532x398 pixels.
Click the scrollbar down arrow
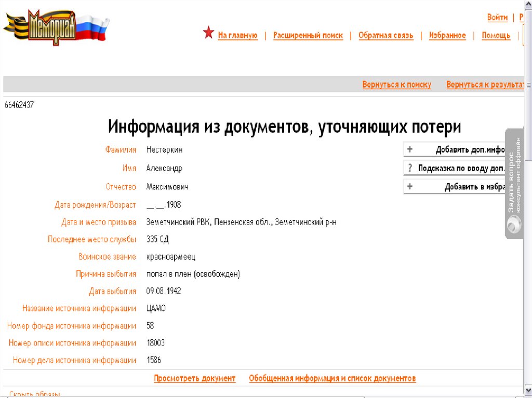click(x=528, y=390)
